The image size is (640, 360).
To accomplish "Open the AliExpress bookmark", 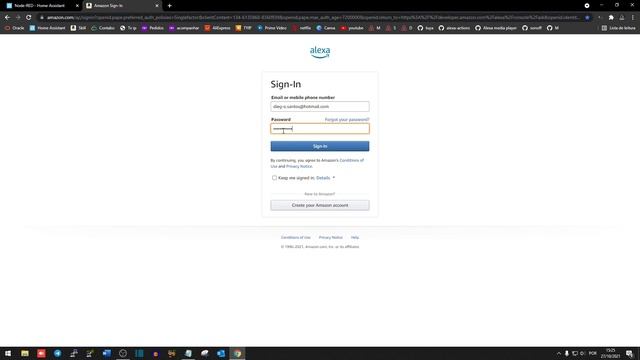I will coord(218,28).
